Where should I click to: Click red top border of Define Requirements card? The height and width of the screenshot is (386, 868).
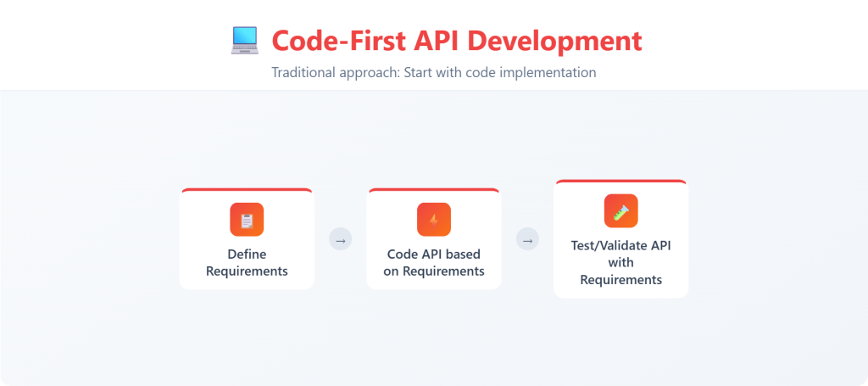[247, 190]
